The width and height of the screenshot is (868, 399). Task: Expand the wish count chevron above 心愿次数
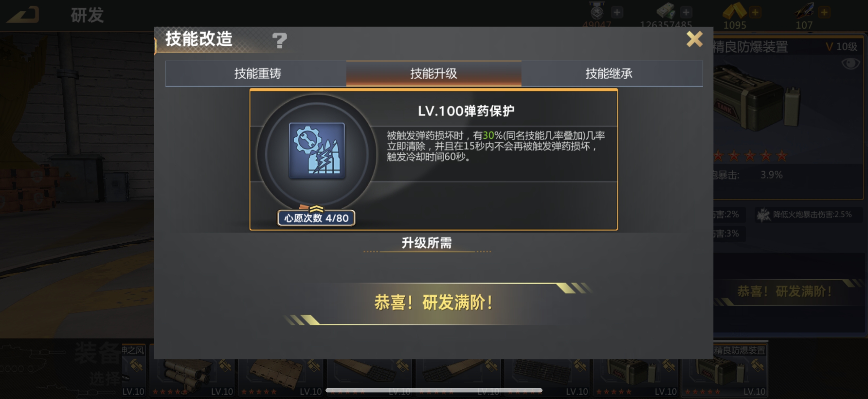click(x=316, y=208)
